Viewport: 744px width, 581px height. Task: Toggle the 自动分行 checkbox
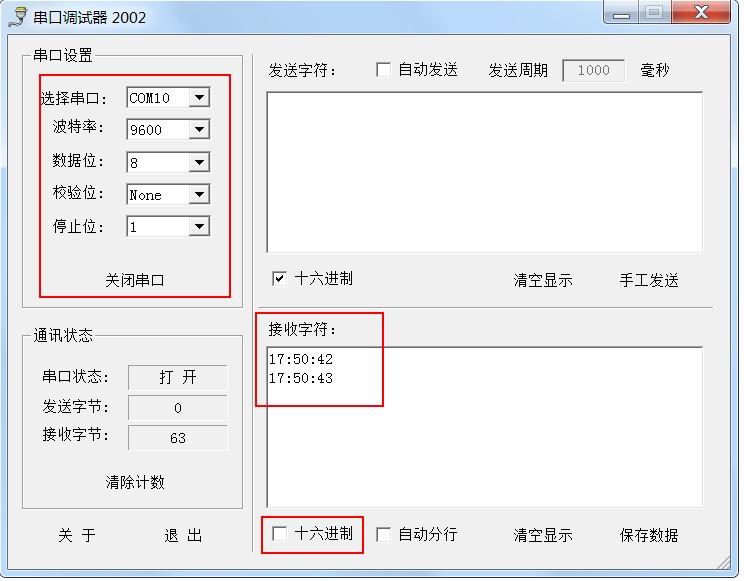[x=384, y=535]
